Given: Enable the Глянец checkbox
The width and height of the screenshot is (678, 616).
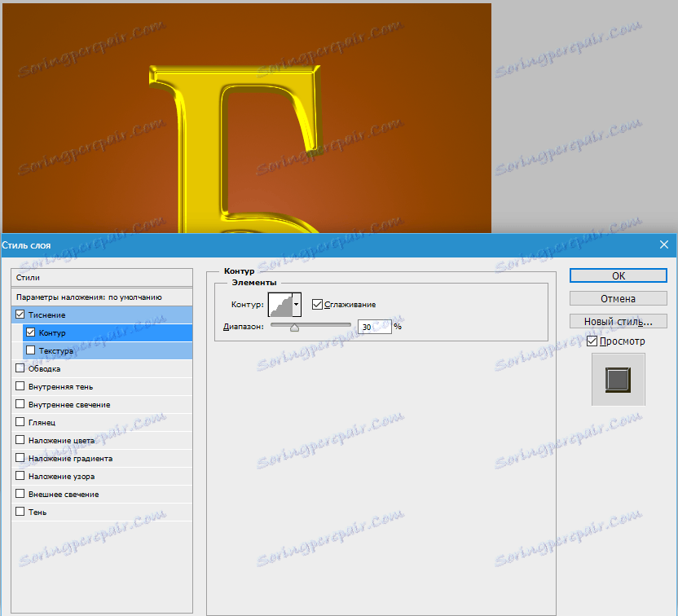Looking at the screenshot, I should coord(20,421).
